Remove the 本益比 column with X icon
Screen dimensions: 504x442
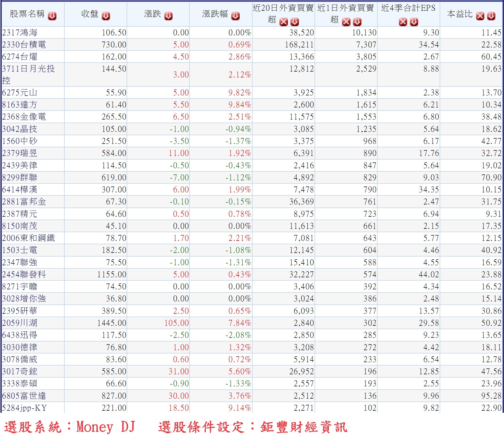click(480, 16)
